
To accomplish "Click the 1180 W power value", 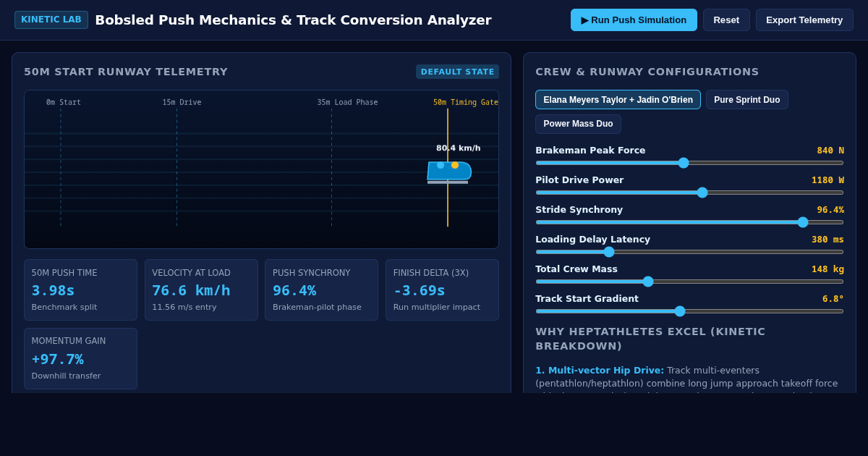I will click(827, 180).
